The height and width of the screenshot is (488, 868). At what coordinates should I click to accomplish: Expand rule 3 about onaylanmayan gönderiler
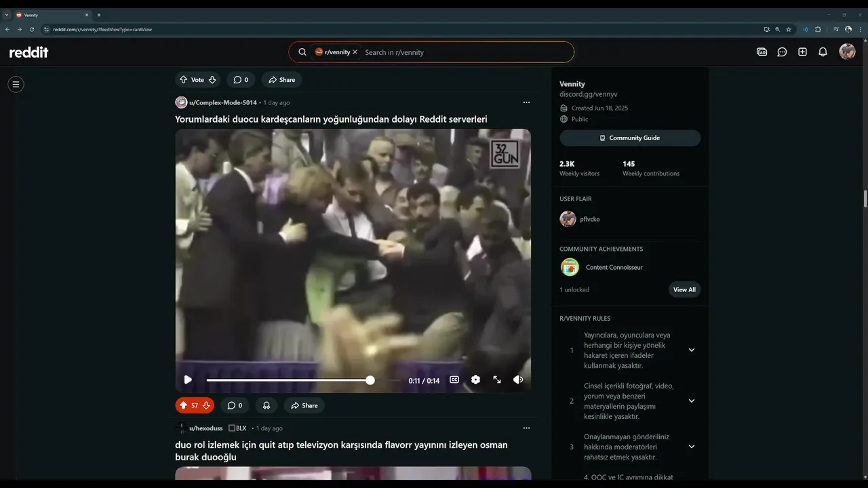(x=692, y=447)
